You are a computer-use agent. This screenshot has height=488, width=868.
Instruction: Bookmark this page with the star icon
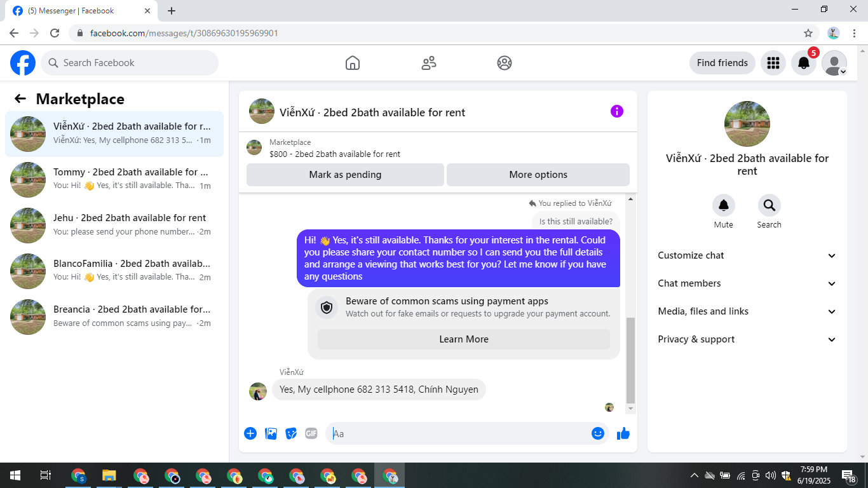coord(808,33)
